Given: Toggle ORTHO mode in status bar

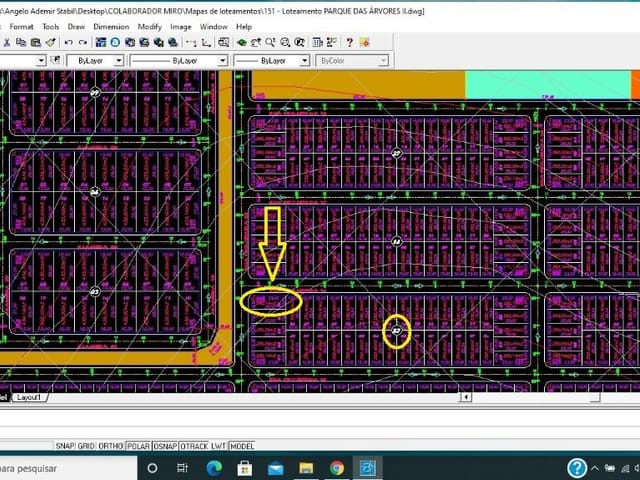Looking at the screenshot, I should [x=111, y=446].
